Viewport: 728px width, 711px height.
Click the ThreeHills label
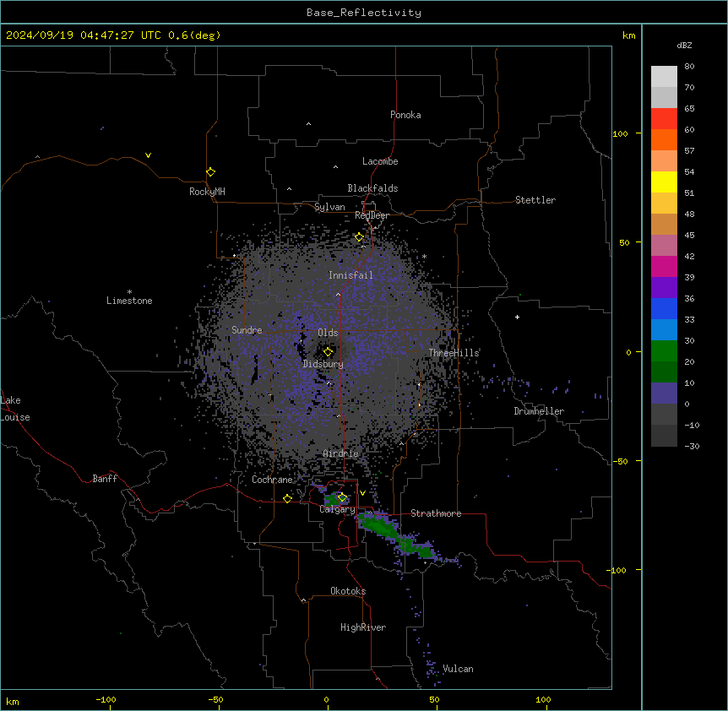pos(454,353)
